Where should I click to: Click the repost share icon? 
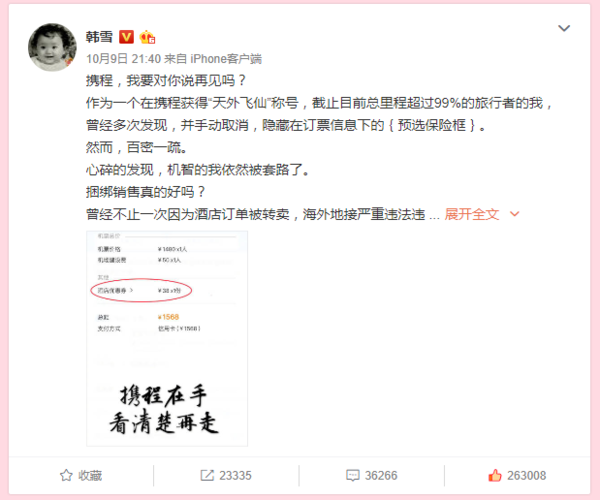[207, 476]
